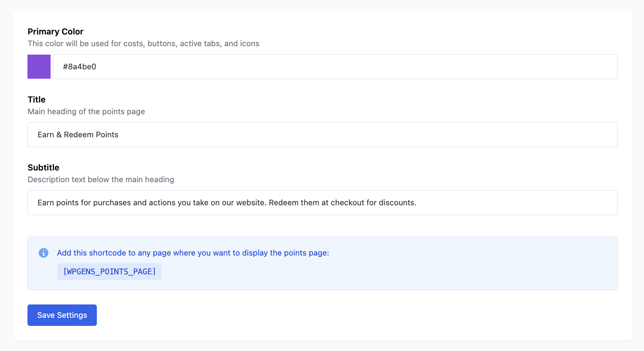Click the 'This color will be used' helper text
Screen dimensions: 644x351
pos(74,44)
